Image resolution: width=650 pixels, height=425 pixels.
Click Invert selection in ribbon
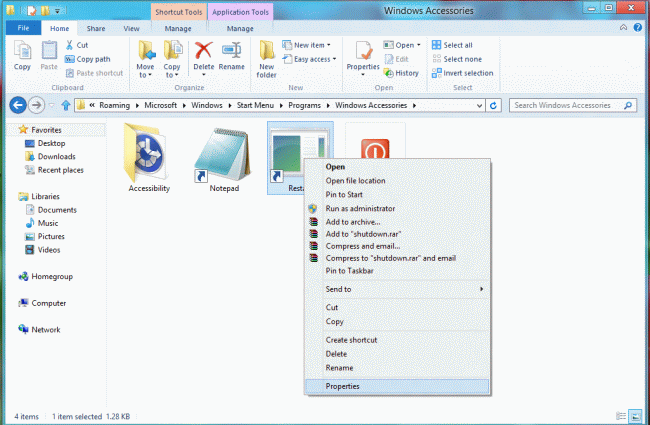(x=463, y=73)
